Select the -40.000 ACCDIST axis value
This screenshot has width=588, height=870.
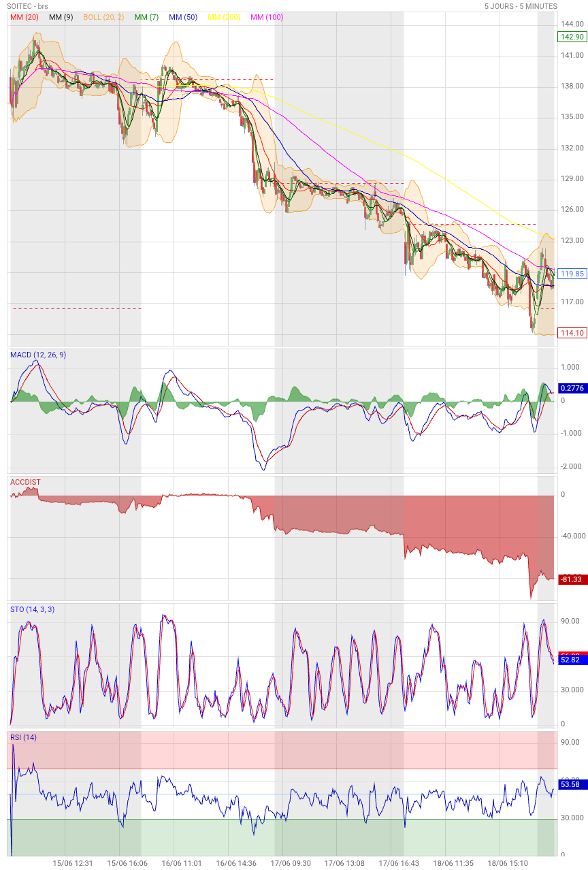[572, 536]
